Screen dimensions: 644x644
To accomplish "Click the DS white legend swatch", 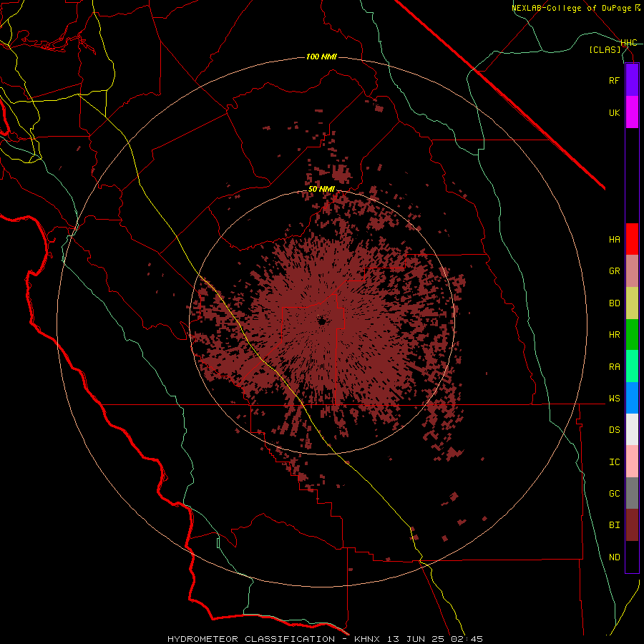I will pos(632,429).
